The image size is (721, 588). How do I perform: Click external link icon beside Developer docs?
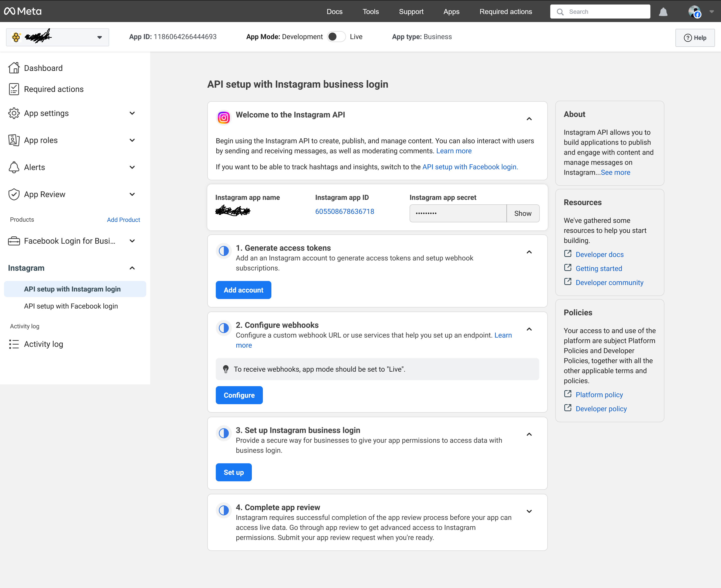click(x=568, y=254)
